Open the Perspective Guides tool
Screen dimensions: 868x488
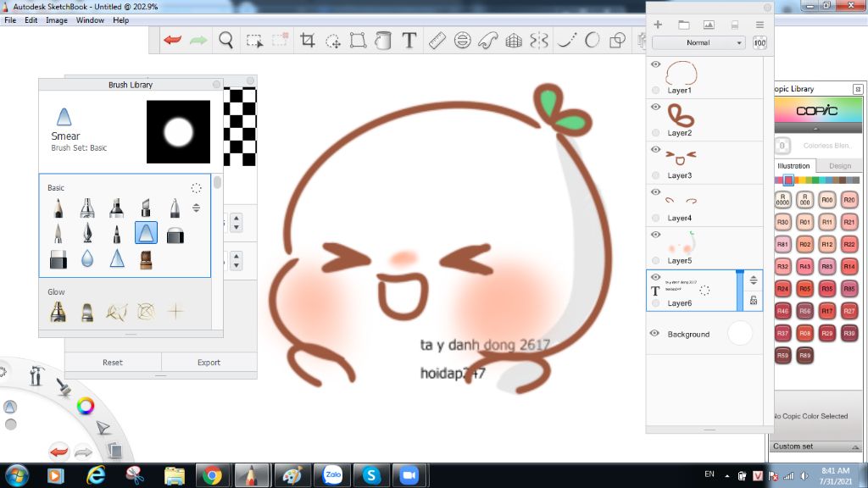tap(514, 41)
